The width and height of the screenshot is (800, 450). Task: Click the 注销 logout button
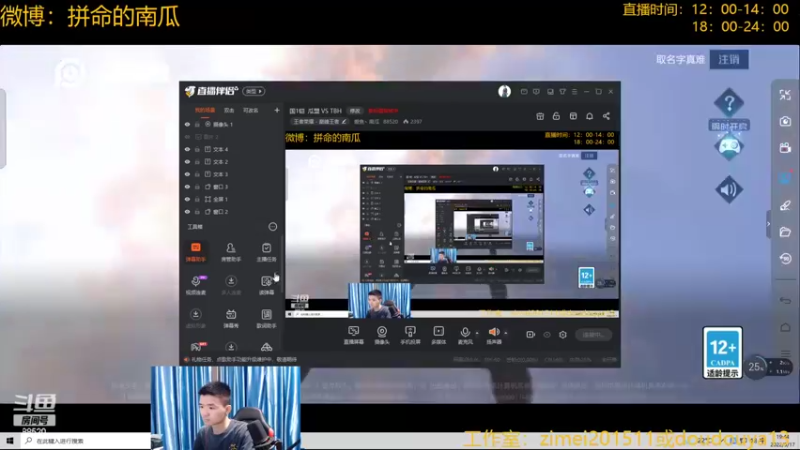point(729,60)
